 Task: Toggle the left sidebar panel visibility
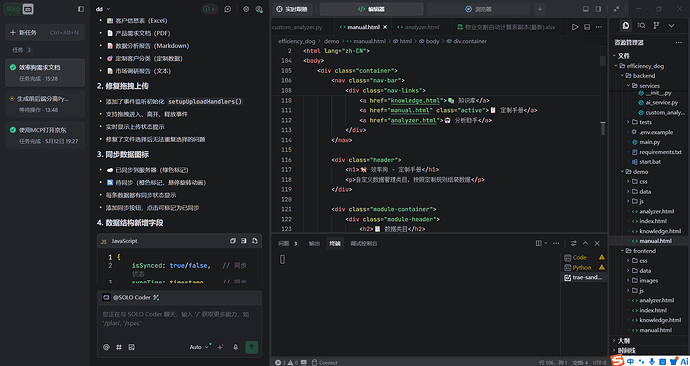[x=81, y=9]
